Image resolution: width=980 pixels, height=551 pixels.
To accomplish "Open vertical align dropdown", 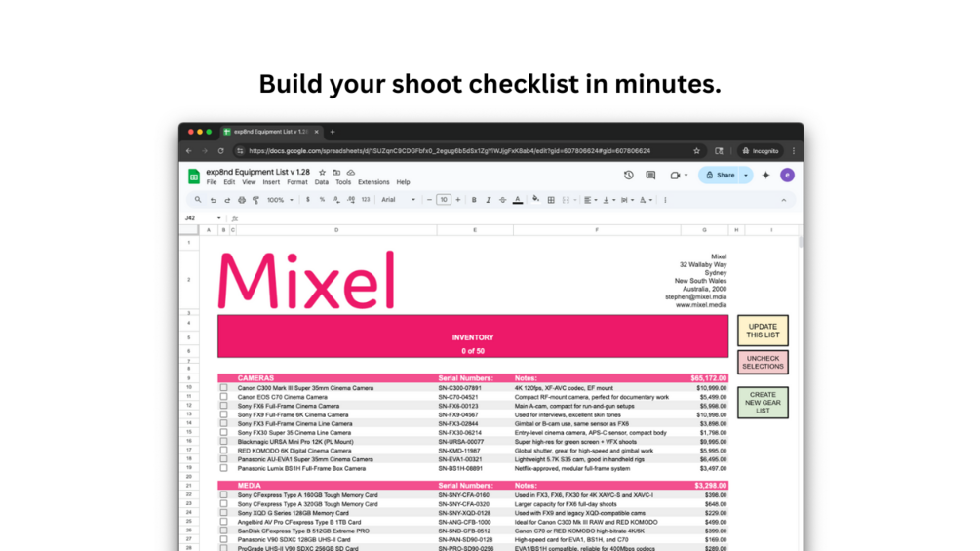I will click(x=608, y=200).
